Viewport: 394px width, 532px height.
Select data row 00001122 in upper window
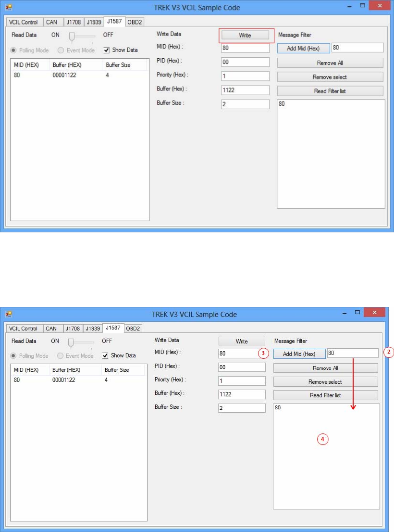79,75
